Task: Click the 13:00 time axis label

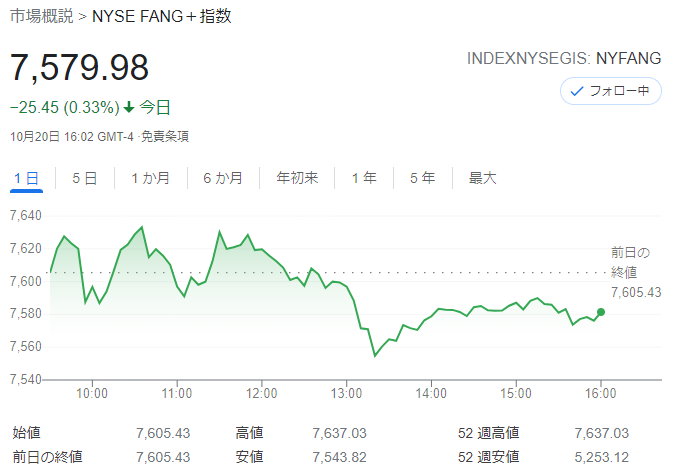Action: (346, 393)
